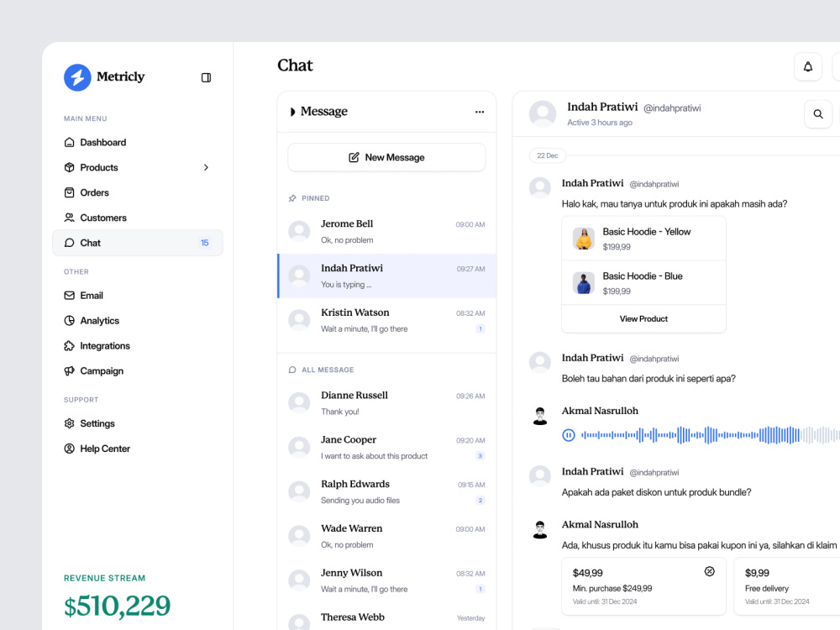
Task: Open Jerome Bell conversation
Action: [386, 232]
